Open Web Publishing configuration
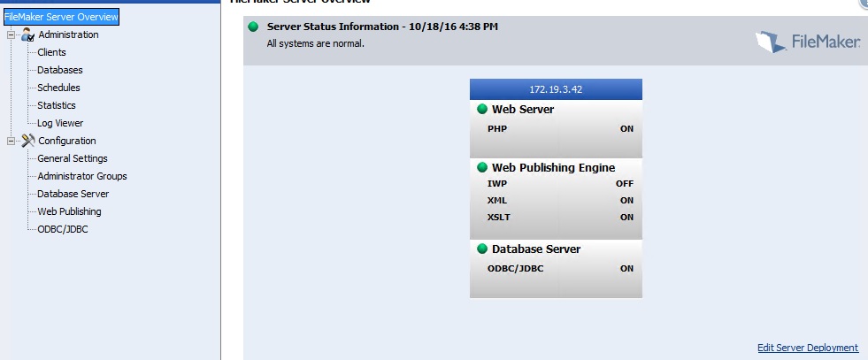This screenshot has height=360, width=868. 69,211
